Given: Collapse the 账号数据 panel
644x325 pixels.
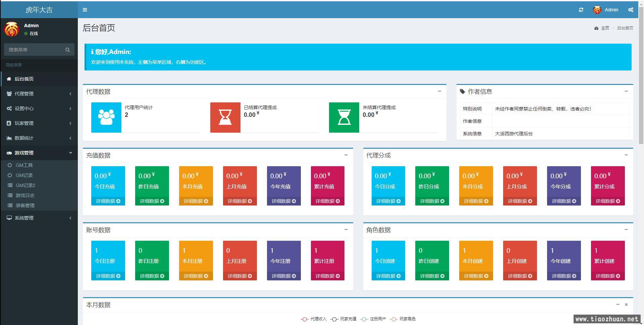Looking at the screenshot, I should 346,229.
